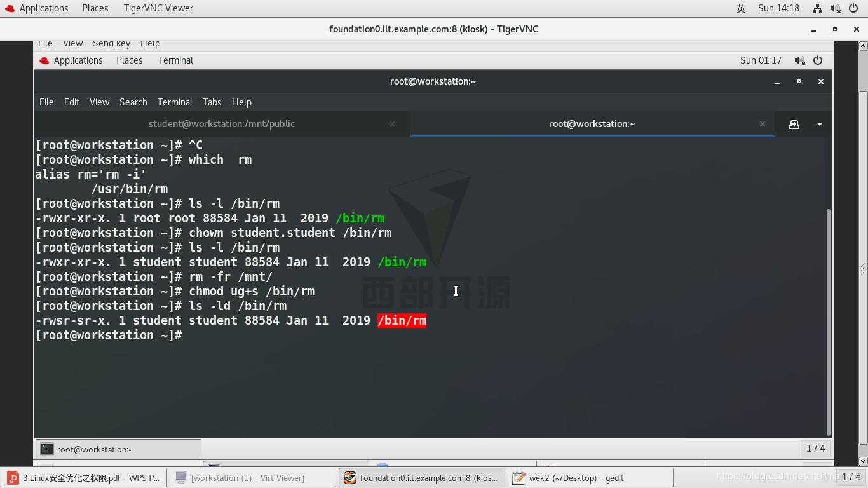The height and width of the screenshot is (488, 868).
Task: Click root@workstation:~ guest taskbar button
Action: (118, 449)
